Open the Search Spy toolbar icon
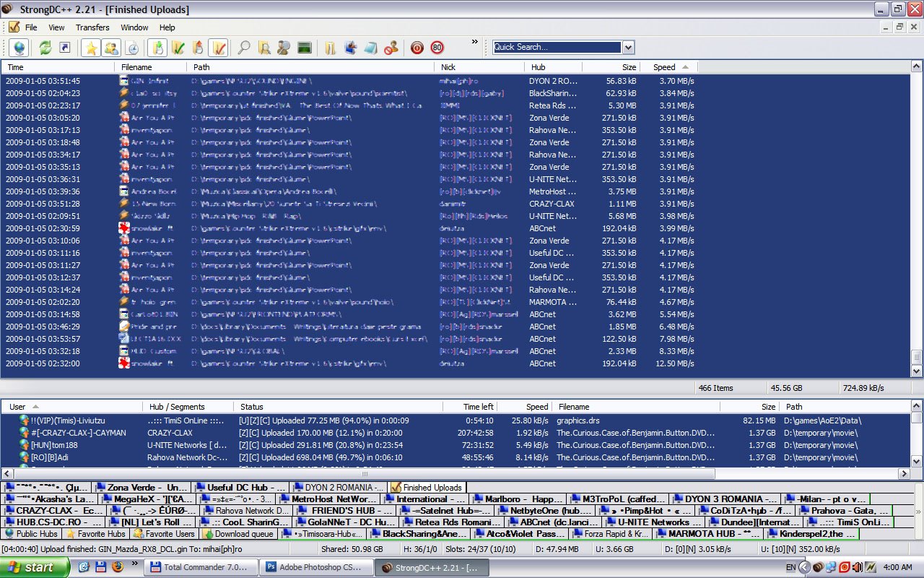The image size is (924, 578). tap(284, 48)
